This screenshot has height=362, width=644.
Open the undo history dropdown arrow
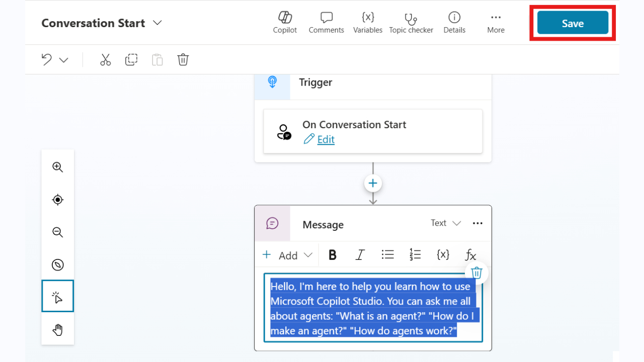click(63, 60)
